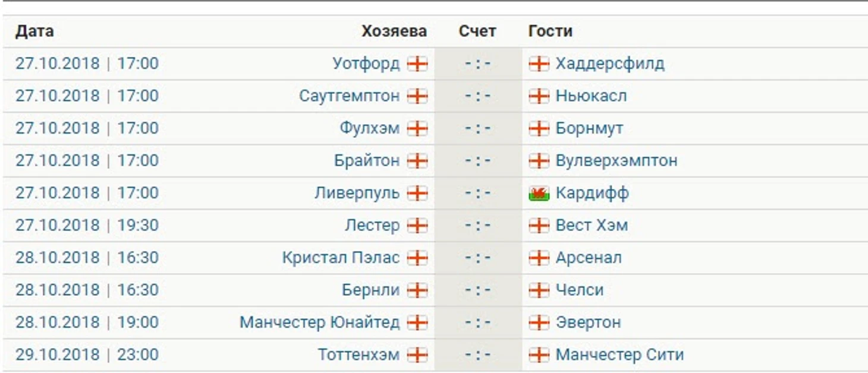Screen dimensions: 868x373
Task: Click the England flag next to Ливерпуль
Action: (417, 193)
